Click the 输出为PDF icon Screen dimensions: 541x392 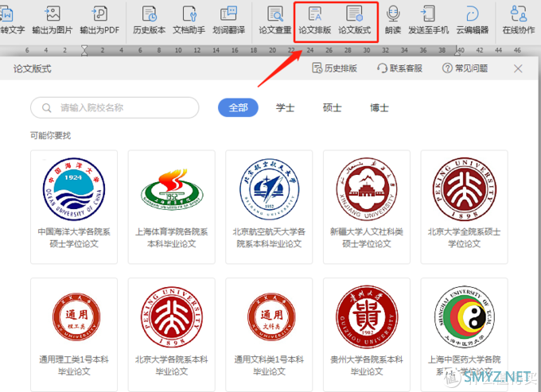point(99,14)
